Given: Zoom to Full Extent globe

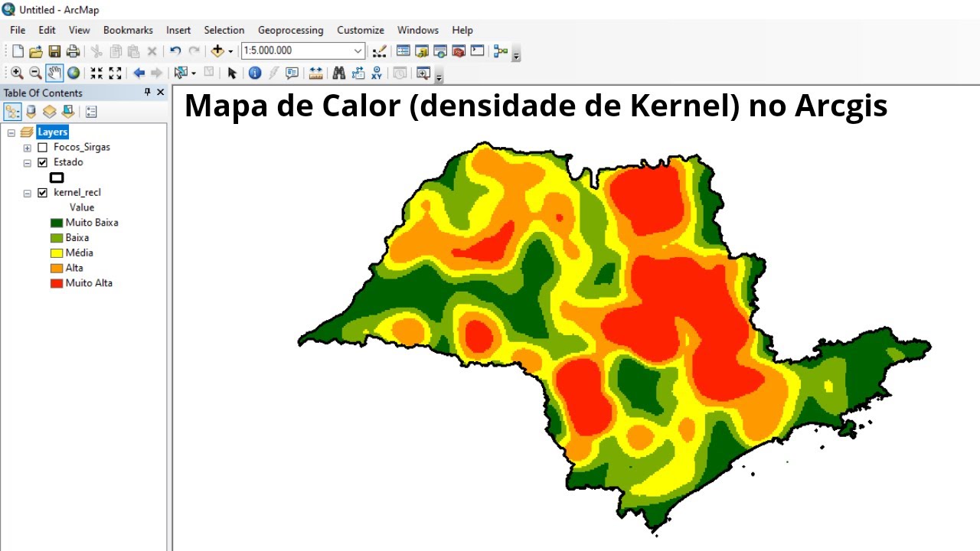Looking at the screenshot, I should [x=73, y=73].
